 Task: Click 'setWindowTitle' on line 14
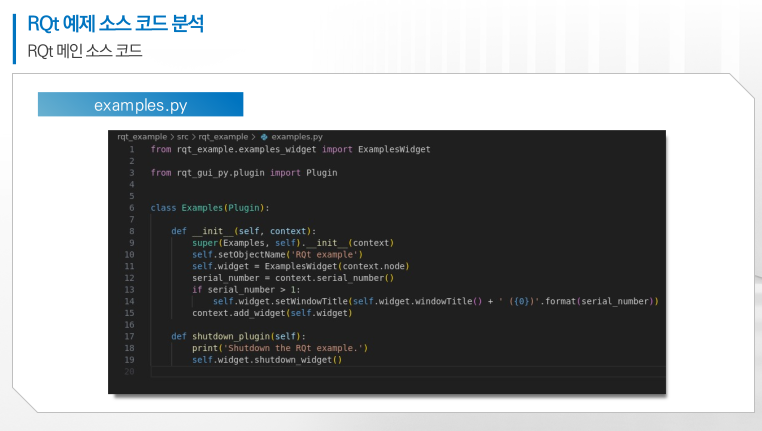pos(312,301)
